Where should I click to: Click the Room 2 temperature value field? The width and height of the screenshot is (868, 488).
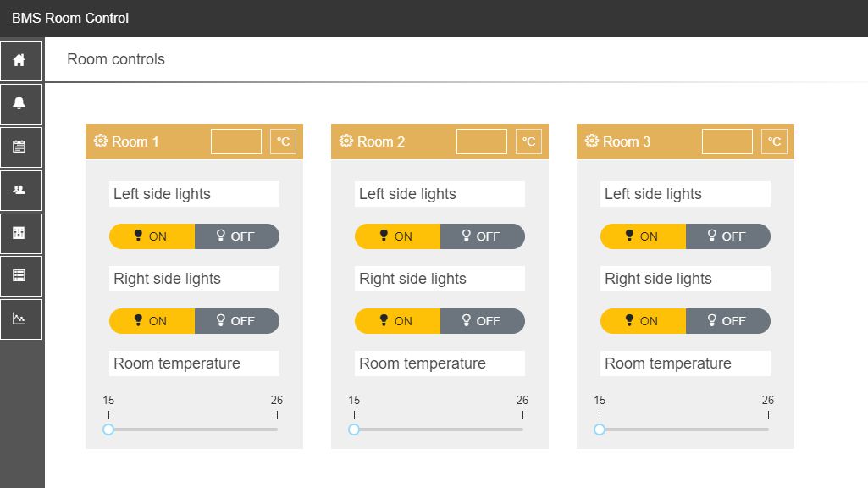tap(482, 141)
